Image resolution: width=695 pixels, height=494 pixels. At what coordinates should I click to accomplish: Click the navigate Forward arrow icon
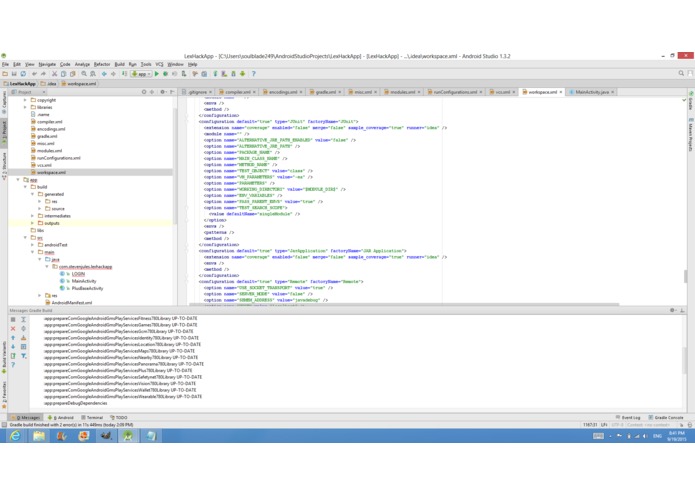point(113,74)
